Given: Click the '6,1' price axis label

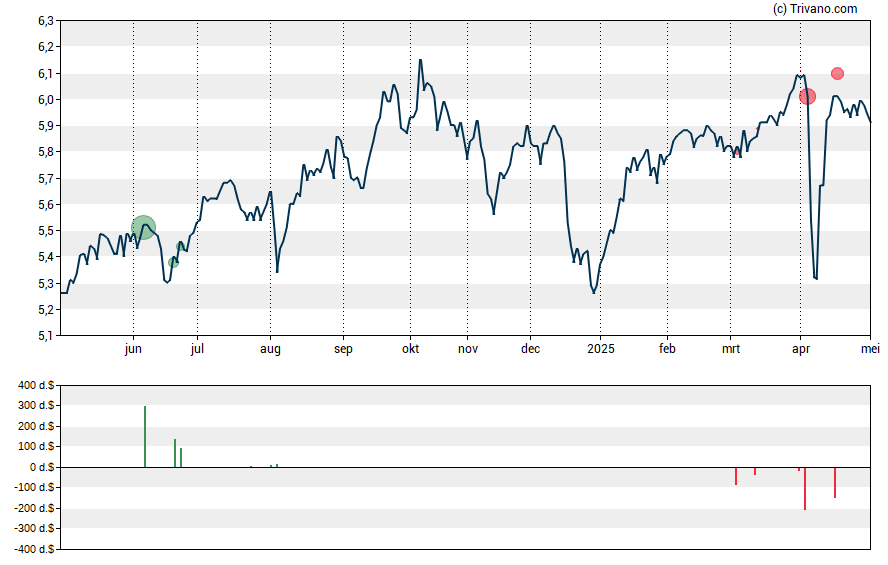Looking at the screenshot, I should tap(46, 74).
